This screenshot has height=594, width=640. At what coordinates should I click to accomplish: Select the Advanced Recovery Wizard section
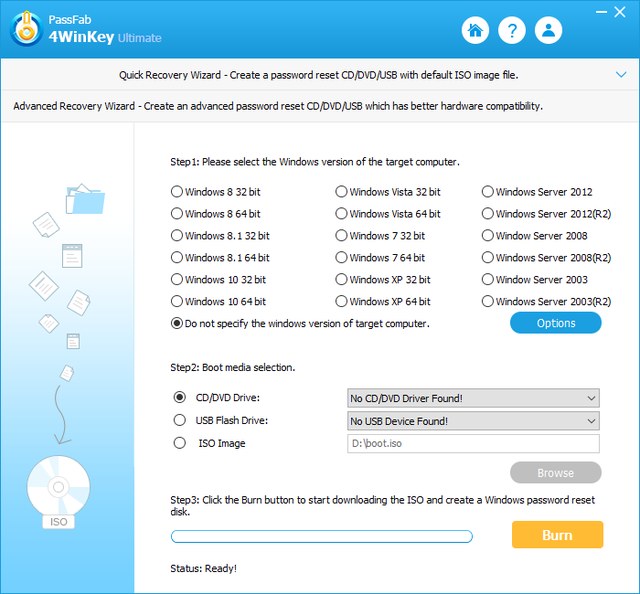pyautogui.click(x=278, y=106)
